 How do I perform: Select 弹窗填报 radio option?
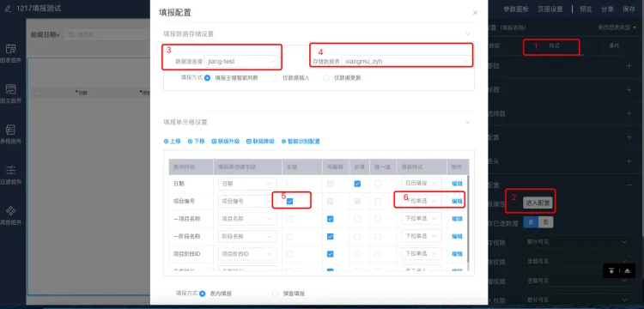(275, 294)
